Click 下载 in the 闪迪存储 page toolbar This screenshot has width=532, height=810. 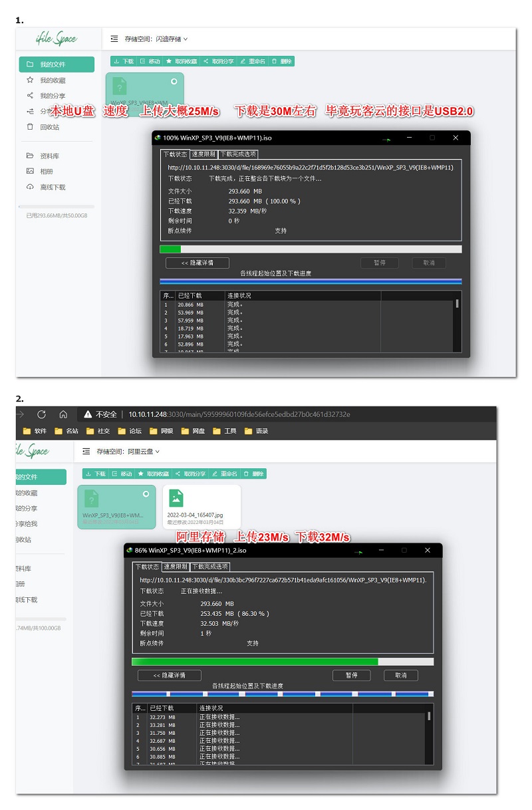coord(124,61)
